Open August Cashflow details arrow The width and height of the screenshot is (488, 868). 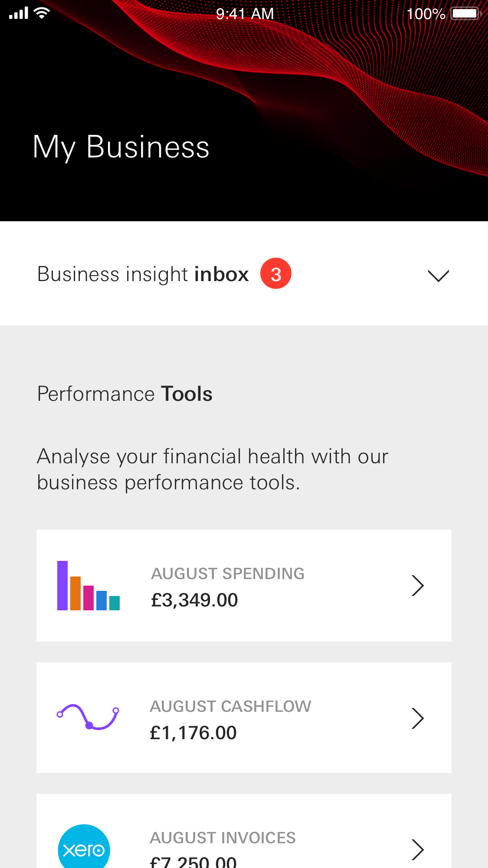(417, 718)
